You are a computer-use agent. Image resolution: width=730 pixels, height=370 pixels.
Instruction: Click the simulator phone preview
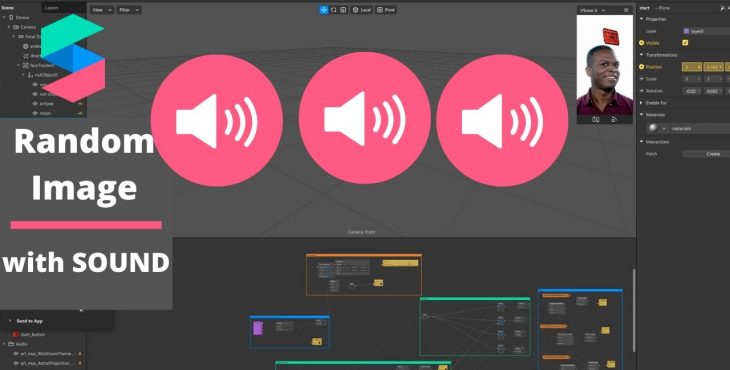click(x=605, y=65)
